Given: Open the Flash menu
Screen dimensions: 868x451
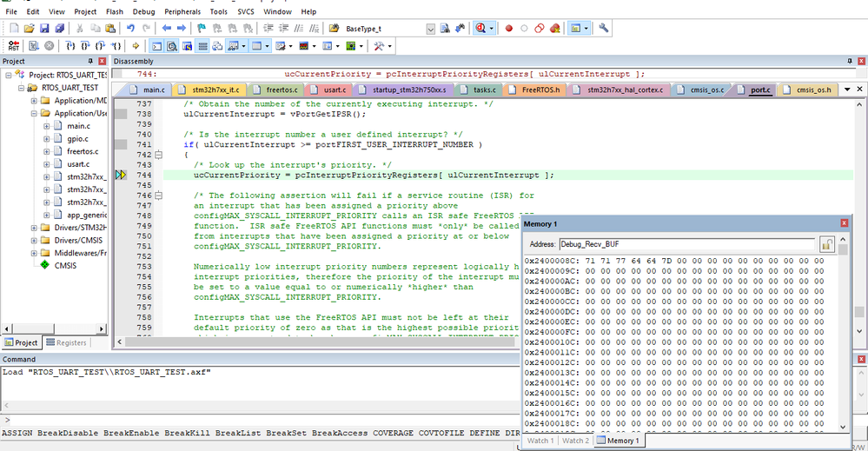Looking at the screenshot, I should 115,11.
